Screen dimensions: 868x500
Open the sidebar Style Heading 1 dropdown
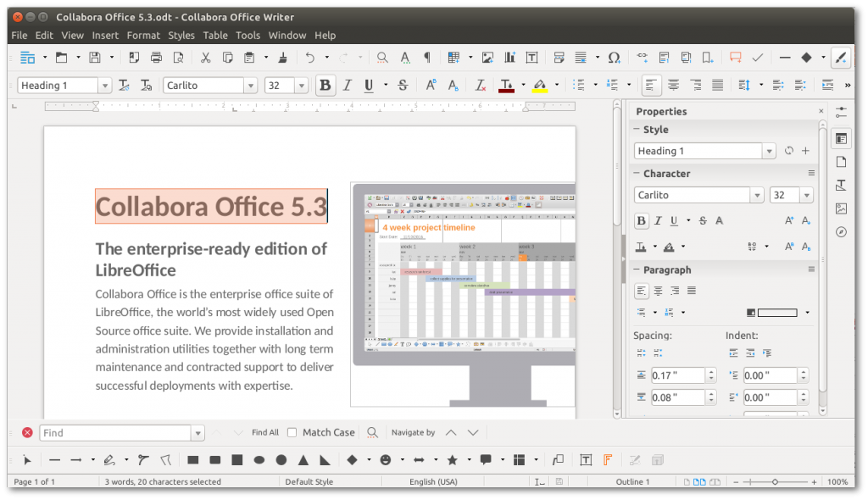point(769,151)
